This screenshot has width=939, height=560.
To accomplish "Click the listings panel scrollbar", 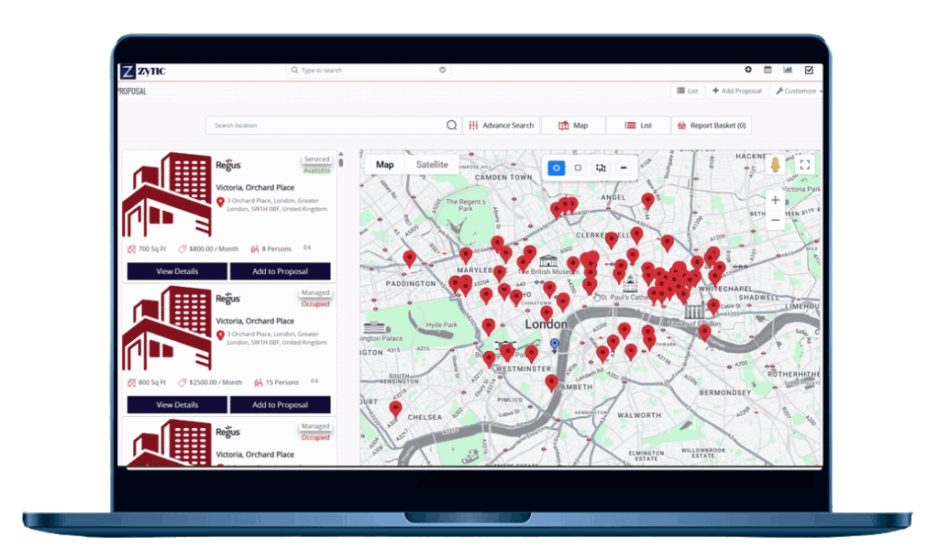I will [x=341, y=161].
